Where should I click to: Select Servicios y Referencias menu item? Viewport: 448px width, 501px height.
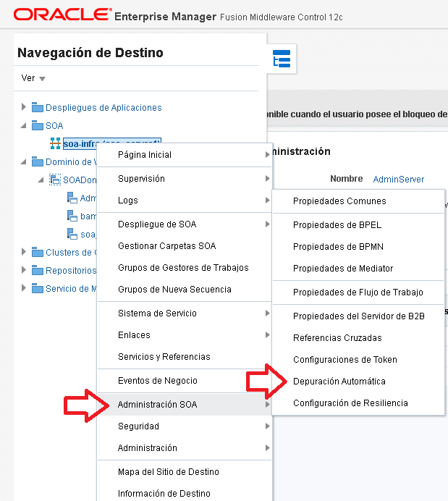185,357
